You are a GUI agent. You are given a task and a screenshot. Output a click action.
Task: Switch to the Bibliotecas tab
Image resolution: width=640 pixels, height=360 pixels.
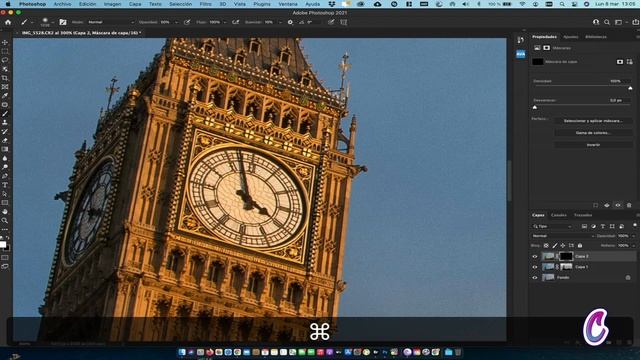click(596, 37)
